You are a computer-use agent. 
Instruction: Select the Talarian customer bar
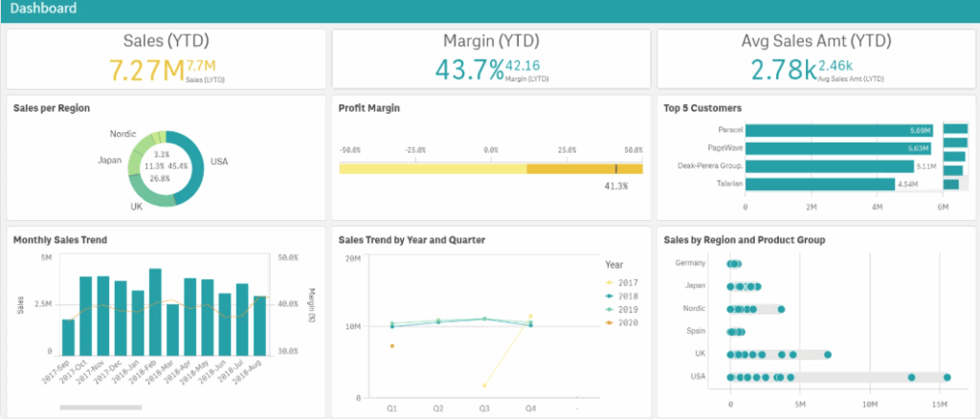[x=819, y=184]
